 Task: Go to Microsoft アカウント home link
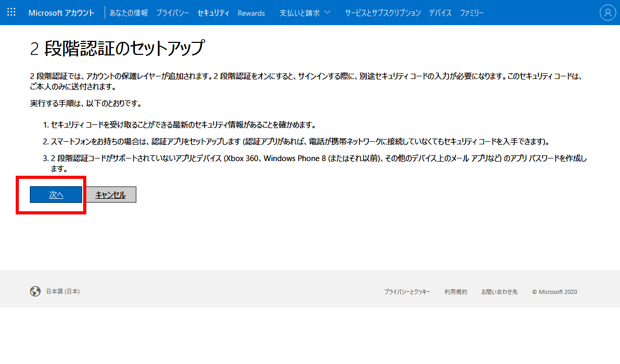61,13
